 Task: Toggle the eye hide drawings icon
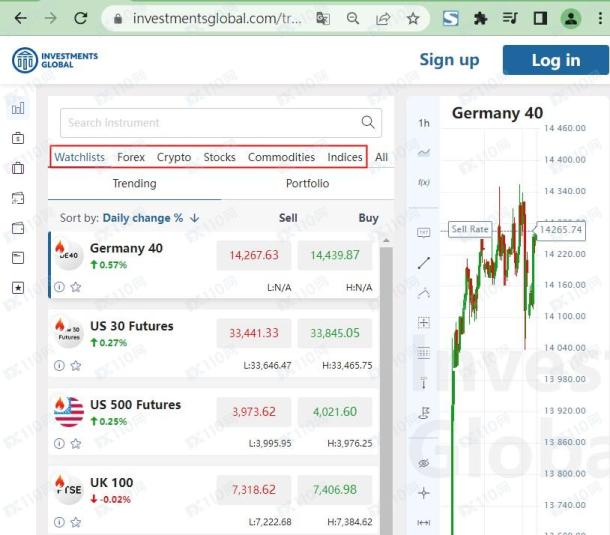424,463
